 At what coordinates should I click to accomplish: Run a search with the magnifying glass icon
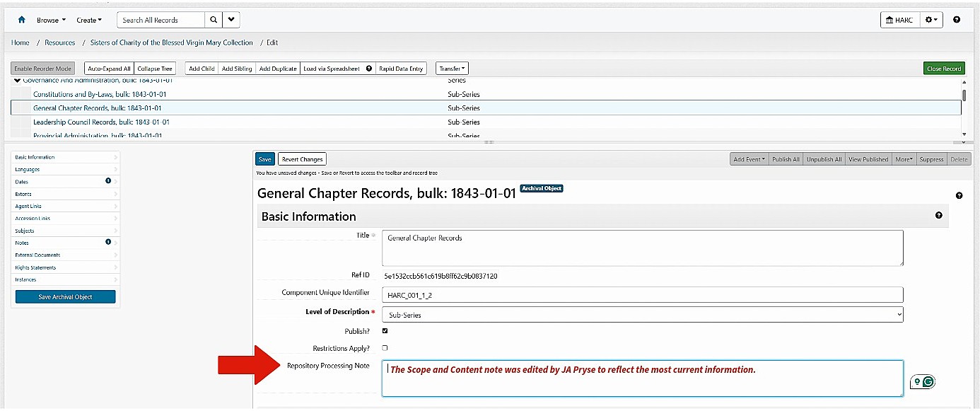pos(214,20)
